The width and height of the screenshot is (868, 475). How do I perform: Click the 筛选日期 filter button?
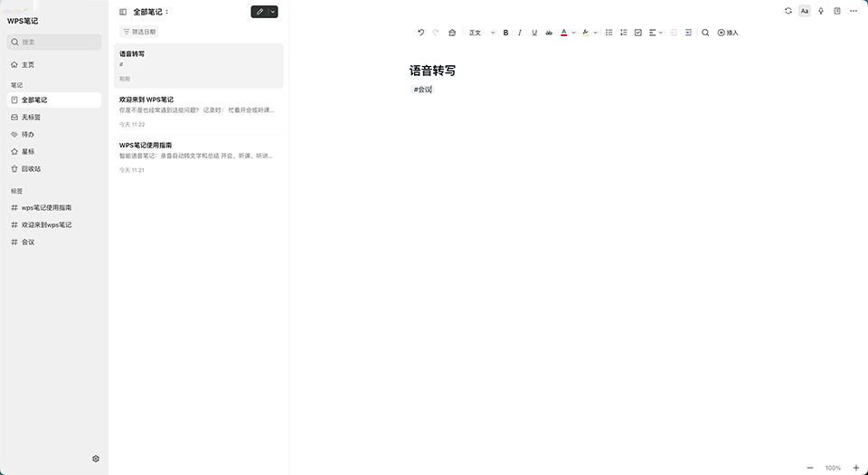(139, 32)
